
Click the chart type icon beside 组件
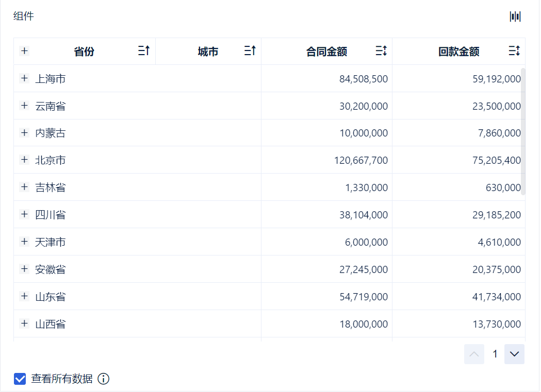coord(515,16)
